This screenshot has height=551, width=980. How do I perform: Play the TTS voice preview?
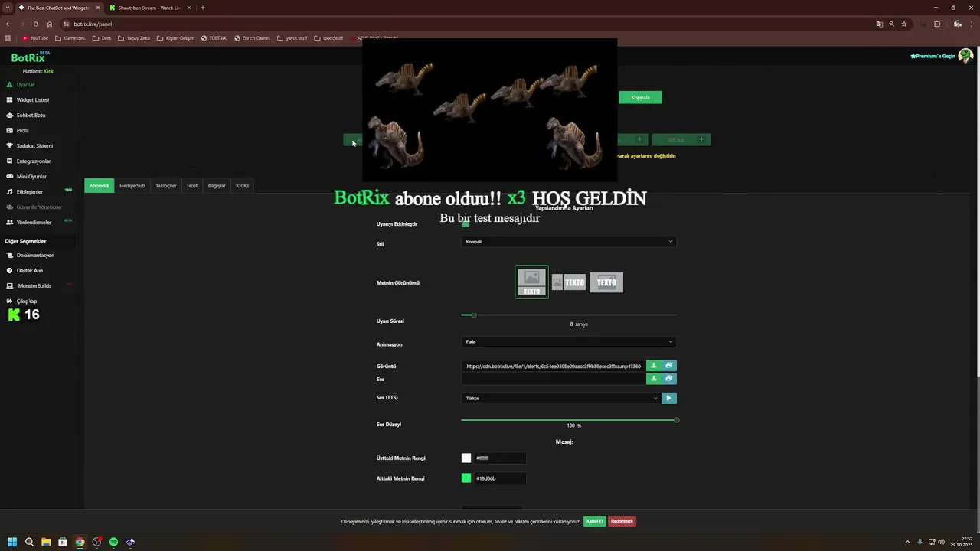669,398
